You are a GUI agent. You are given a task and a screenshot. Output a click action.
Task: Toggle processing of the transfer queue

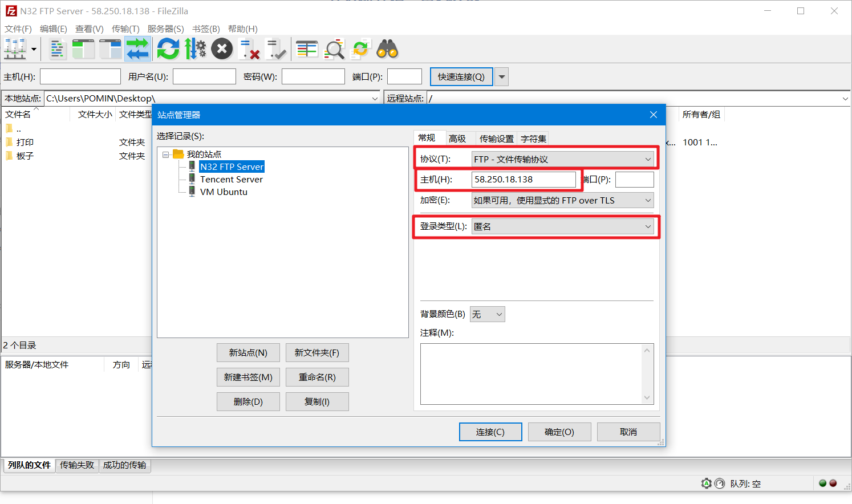pyautogui.click(x=195, y=49)
